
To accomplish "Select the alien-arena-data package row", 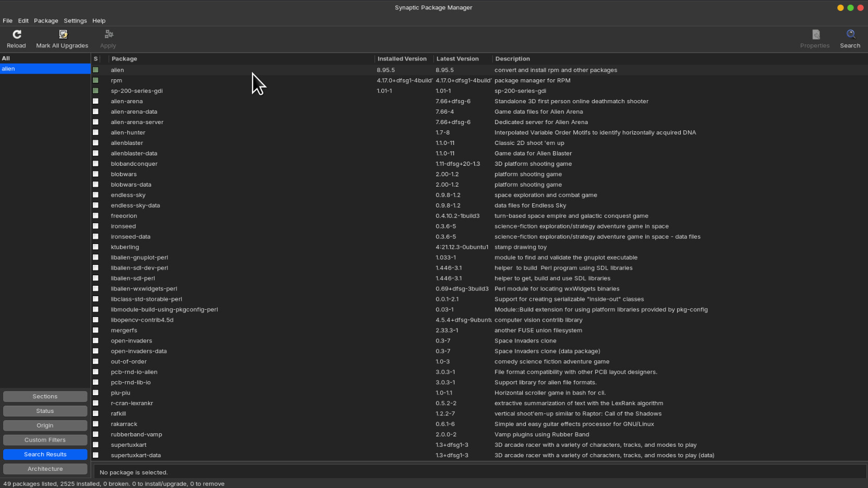I will [479, 112].
